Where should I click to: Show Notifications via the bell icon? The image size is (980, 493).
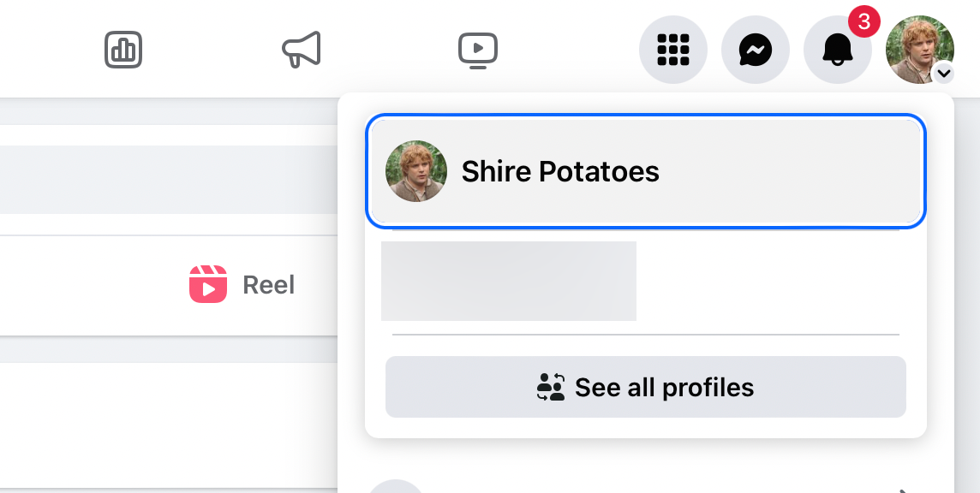pos(837,51)
